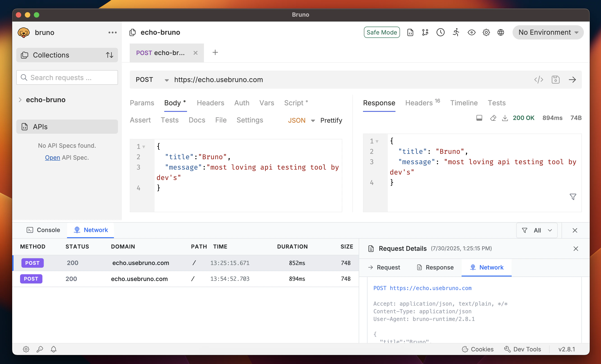This screenshot has width=601, height=364.
Task: Click the Open API Spec link
Action: pyautogui.click(x=52, y=157)
